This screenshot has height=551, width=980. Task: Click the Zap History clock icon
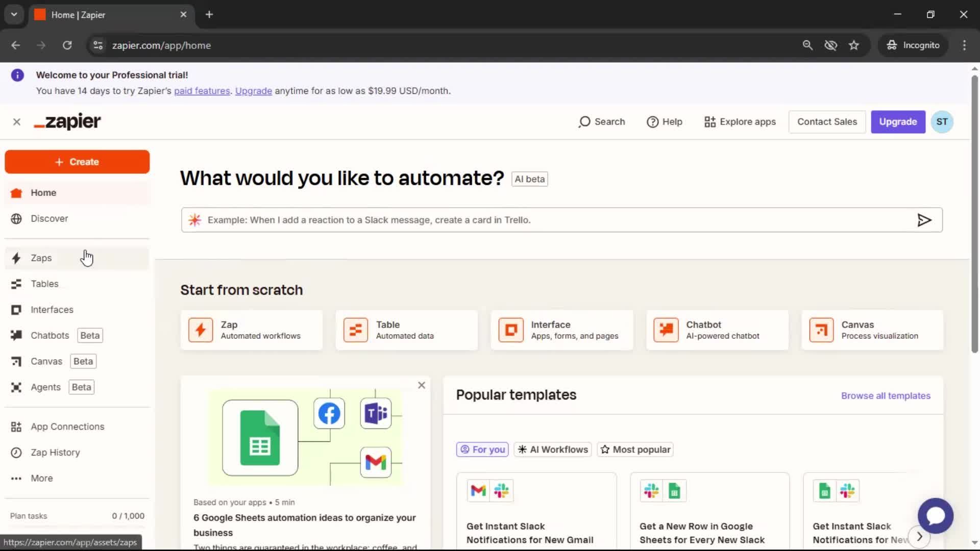16,453
